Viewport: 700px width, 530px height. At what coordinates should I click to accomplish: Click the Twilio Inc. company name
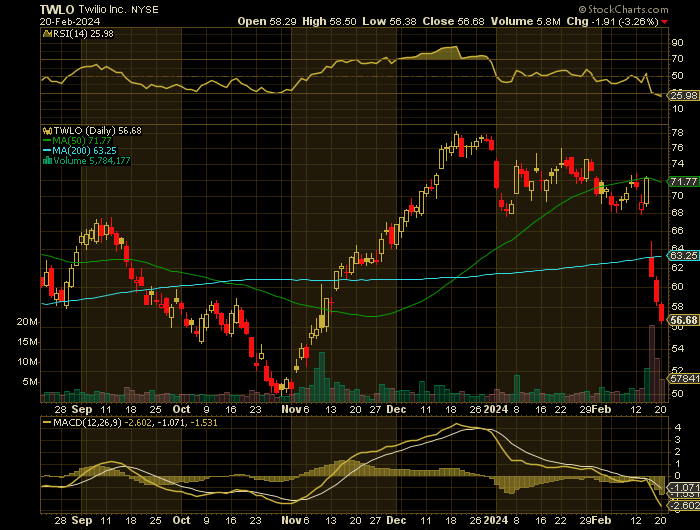click(x=103, y=10)
